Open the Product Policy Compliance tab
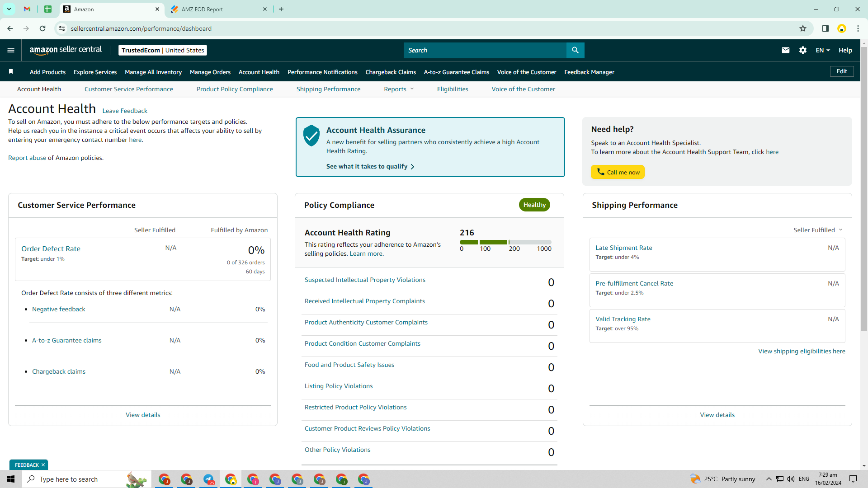The height and width of the screenshot is (488, 868). click(x=235, y=89)
